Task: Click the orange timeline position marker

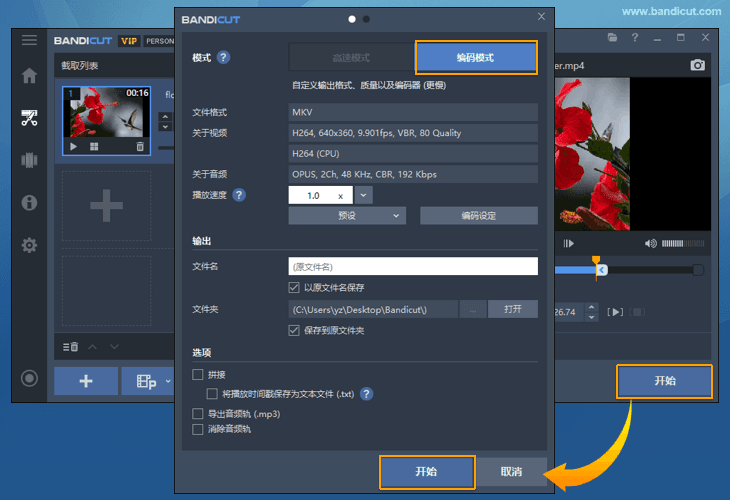Action: click(x=596, y=260)
